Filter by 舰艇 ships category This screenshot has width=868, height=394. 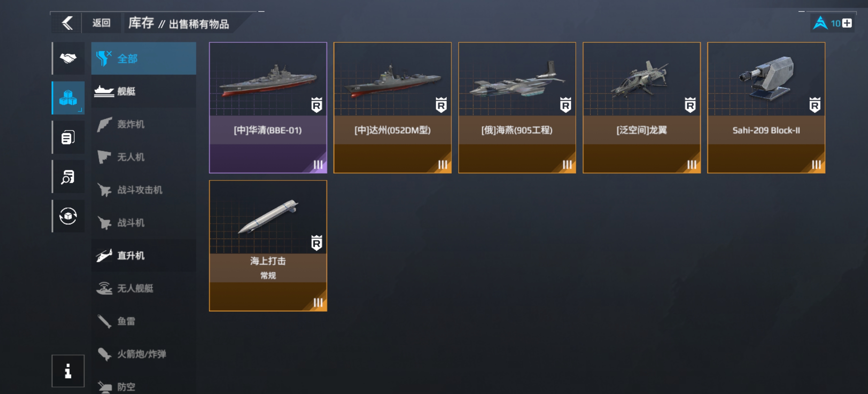[144, 91]
